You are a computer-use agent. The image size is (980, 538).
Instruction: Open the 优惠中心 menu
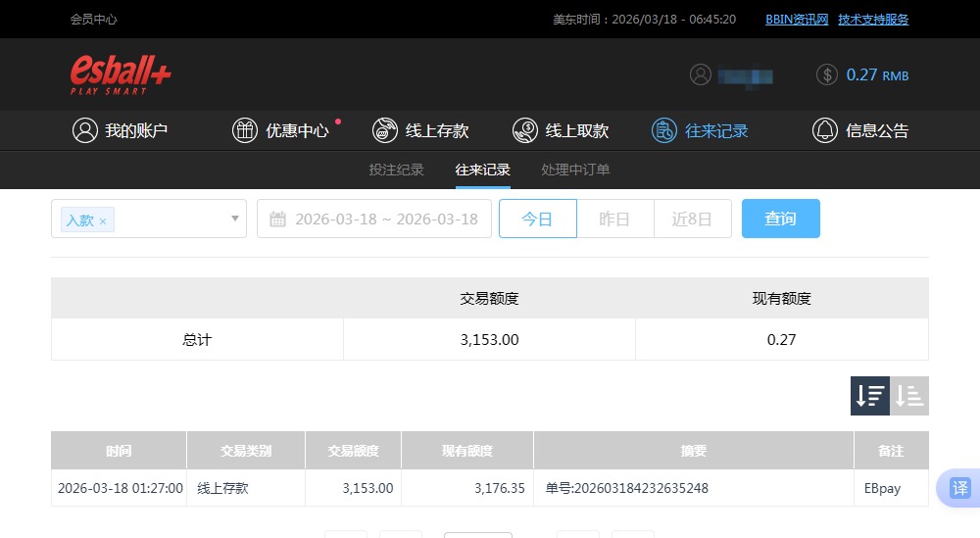(x=280, y=130)
